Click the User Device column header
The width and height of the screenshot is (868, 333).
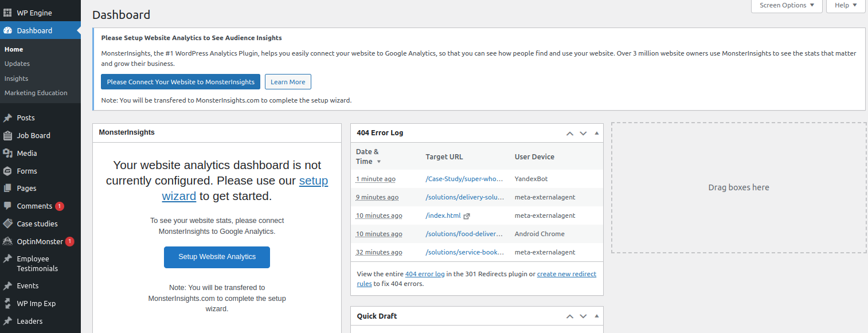[534, 156]
